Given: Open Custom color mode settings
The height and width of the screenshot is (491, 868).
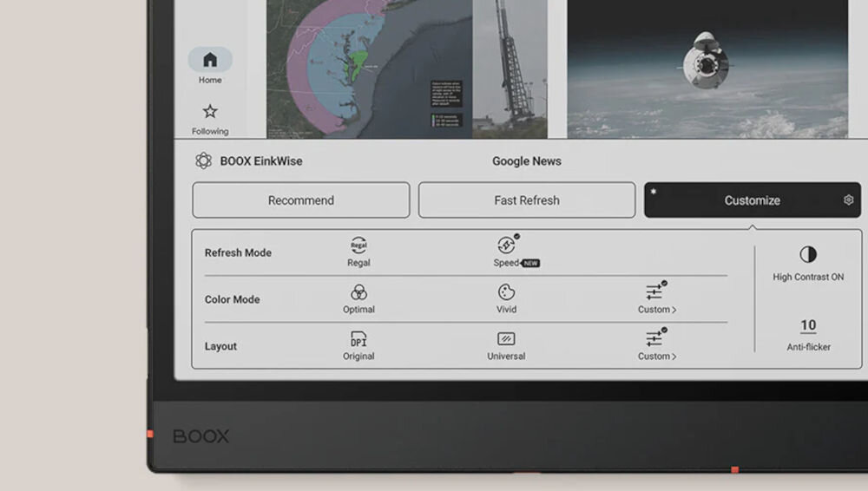Looking at the screenshot, I should point(656,299).
